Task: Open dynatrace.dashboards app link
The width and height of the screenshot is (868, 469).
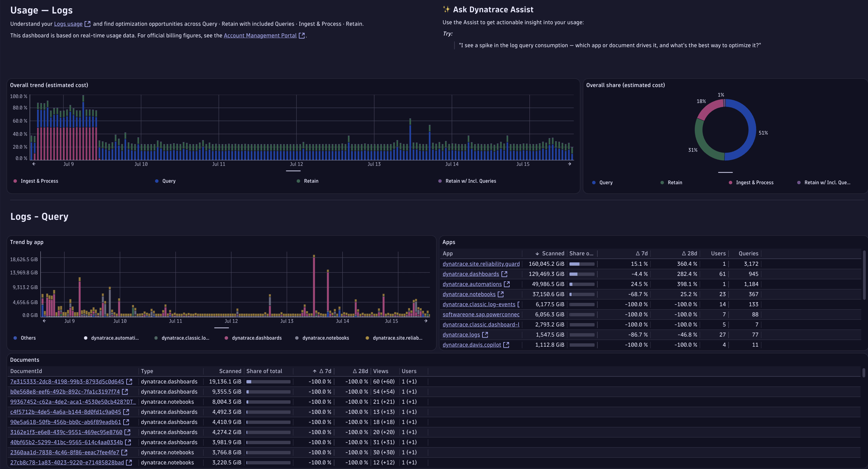Action: click(x=470, y=274)
